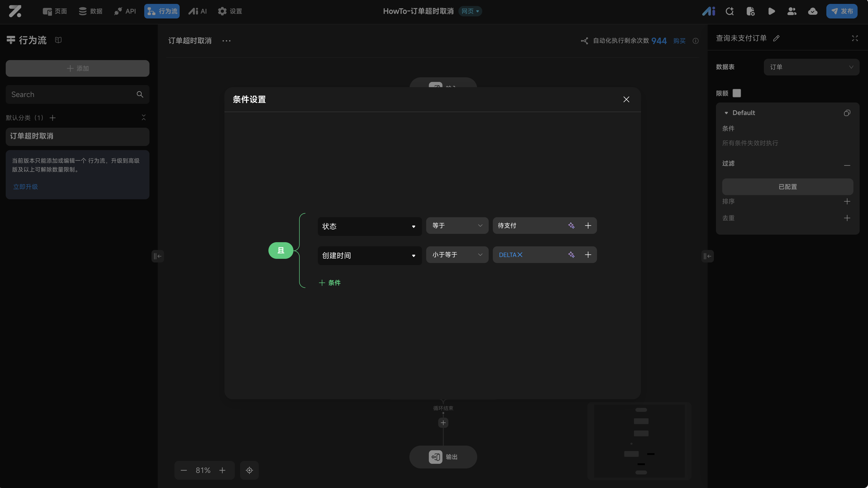The image size is (868, 488).
Task: Click the zoom in plus beside 81%
Action: (222, 470)
